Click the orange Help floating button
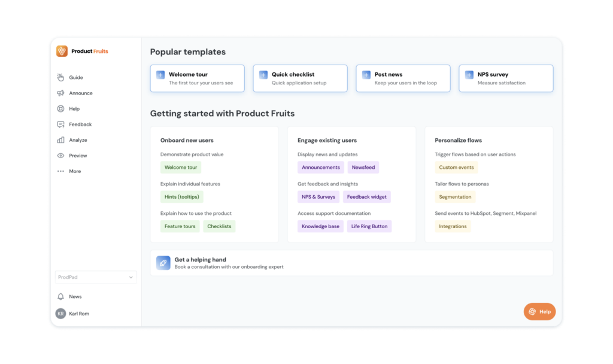 click(x=539, y=311)
